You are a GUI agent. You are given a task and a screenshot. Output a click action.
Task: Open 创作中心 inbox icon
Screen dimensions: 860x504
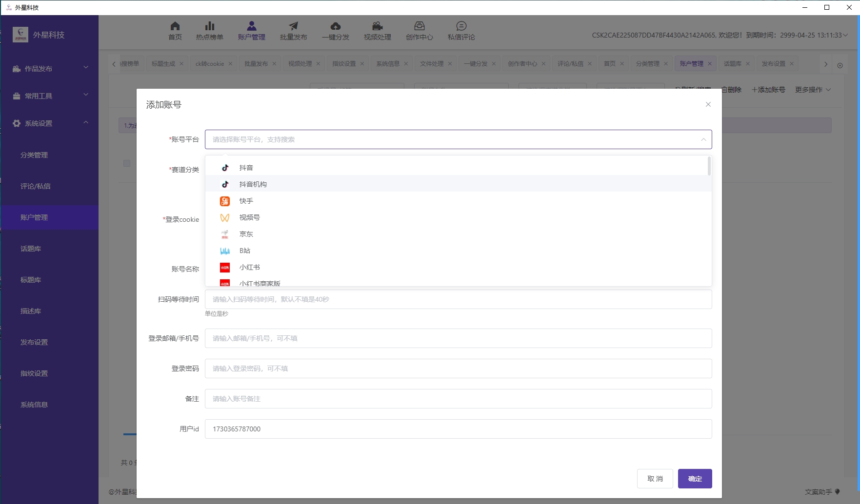(420, 26)
